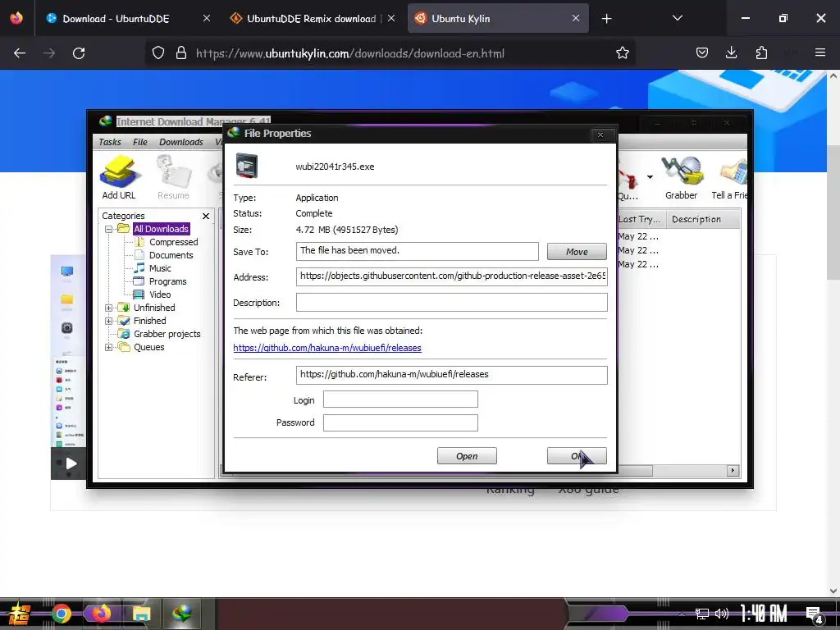Open the github wubiuefi releases link
Image resolution: width=840 pixels, height=630 pixels.
(327, 348)
